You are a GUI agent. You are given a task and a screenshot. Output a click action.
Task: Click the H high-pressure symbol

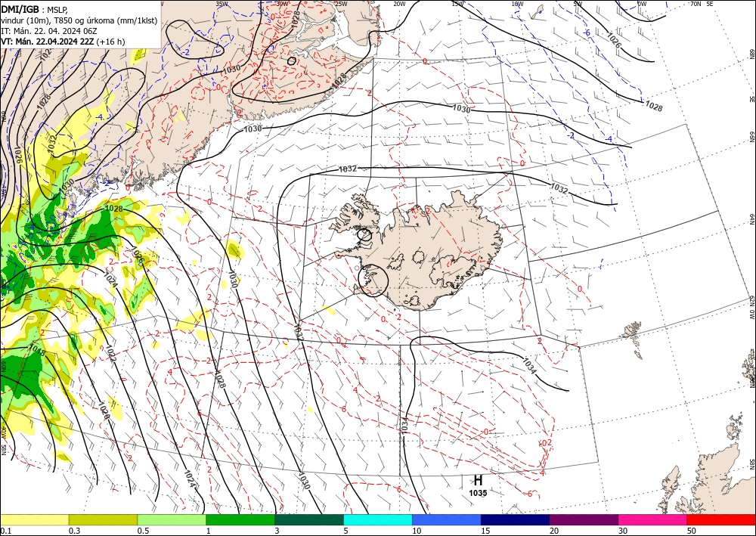[x=478, y=481]
